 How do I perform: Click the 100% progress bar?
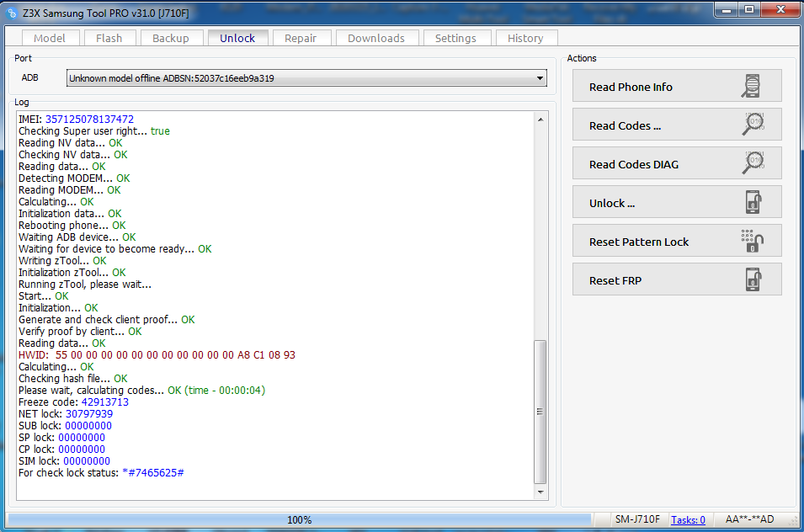coord(300,519)
